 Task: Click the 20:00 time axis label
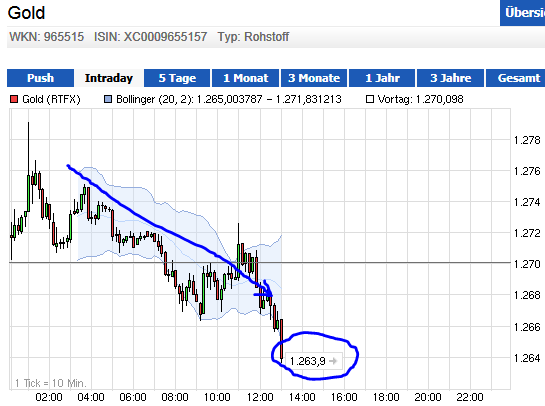coord(428,397)
